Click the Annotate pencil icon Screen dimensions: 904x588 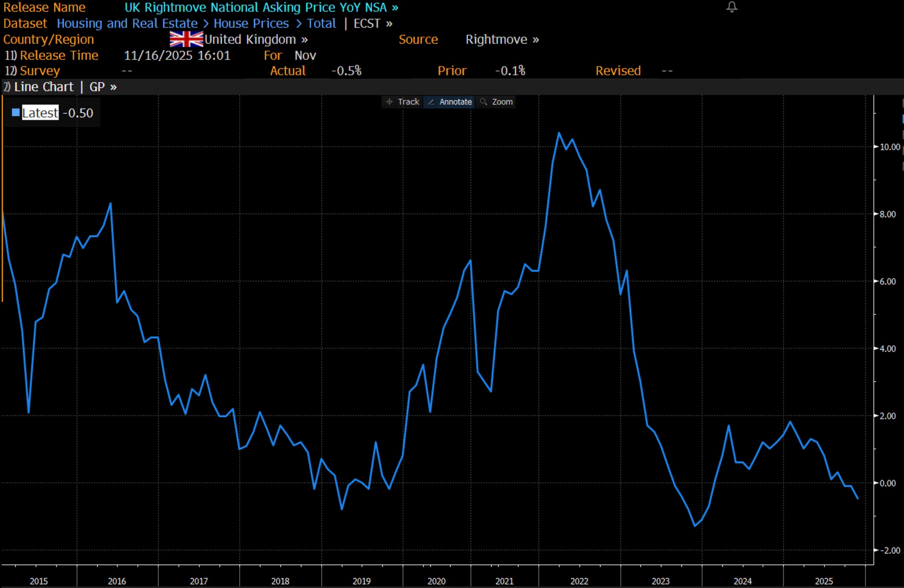431,102
